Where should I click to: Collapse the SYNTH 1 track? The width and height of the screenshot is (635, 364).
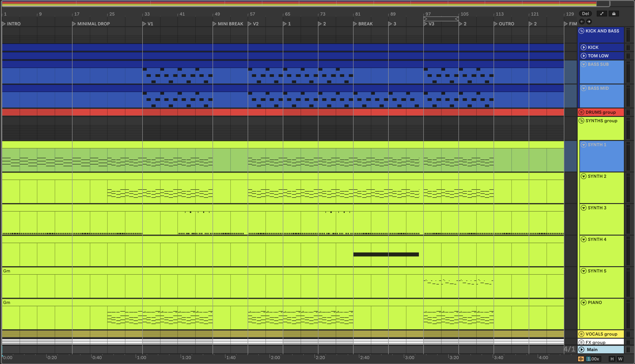pyautogui.click(x=583, y=145)
